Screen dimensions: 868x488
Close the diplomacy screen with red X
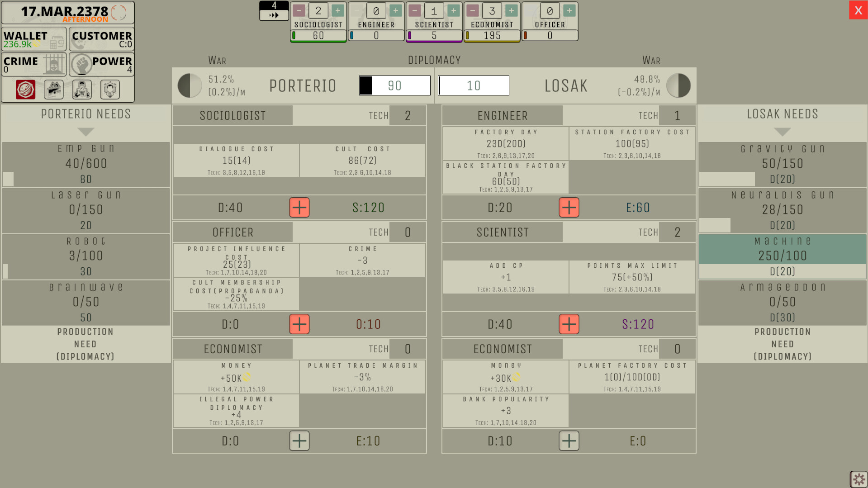click(858, 10)
